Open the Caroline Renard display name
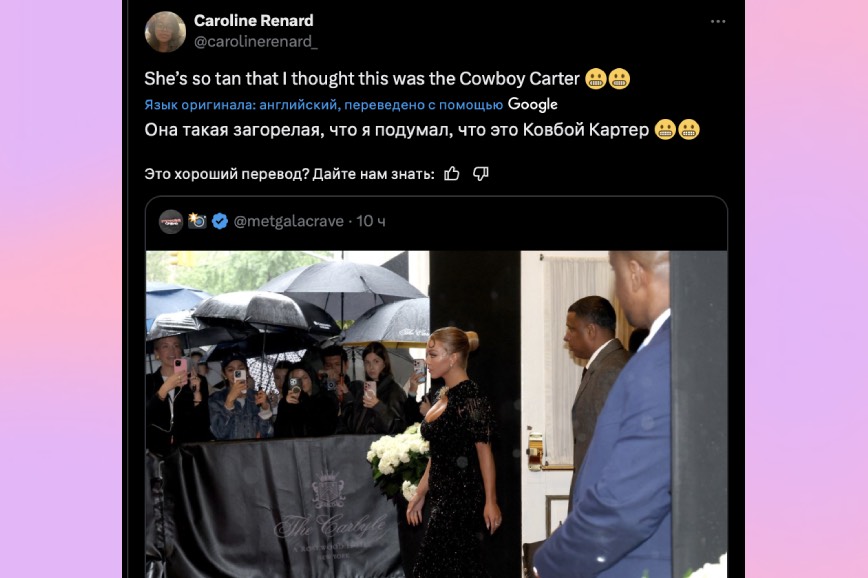Viewport: 868px width, 578px height. pos(254,20)
